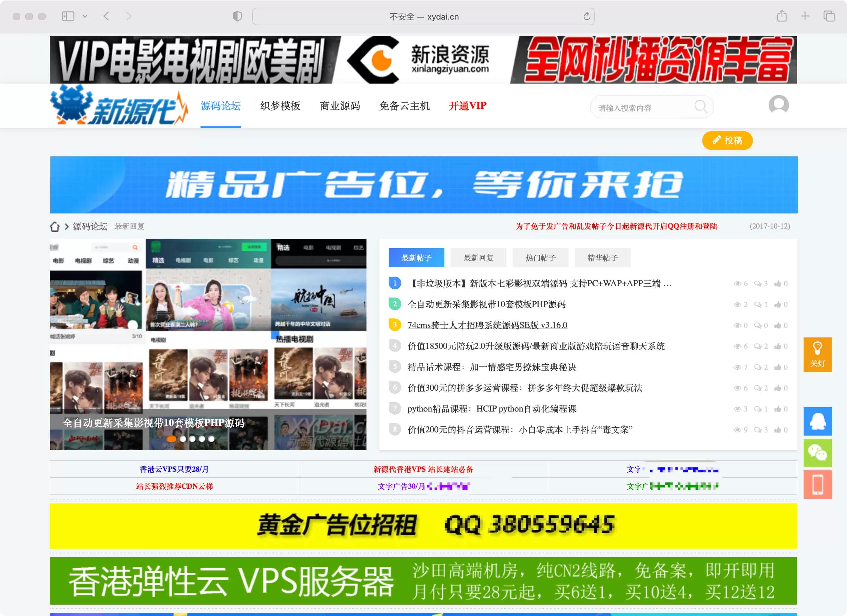Click views eye icon on post 1

point(737,284)
